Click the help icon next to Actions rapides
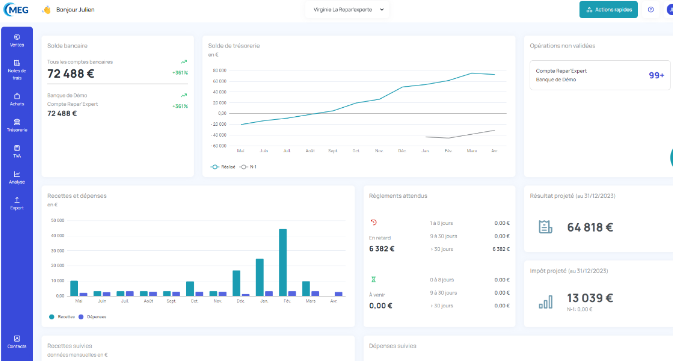This screenshot has width=673, height=361. coord(651,9)
